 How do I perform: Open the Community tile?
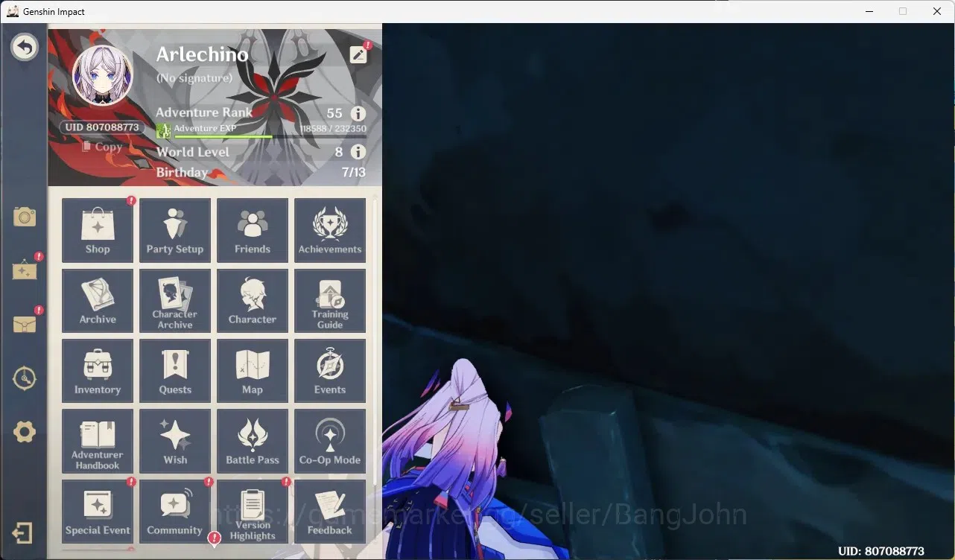coord(175,511)
